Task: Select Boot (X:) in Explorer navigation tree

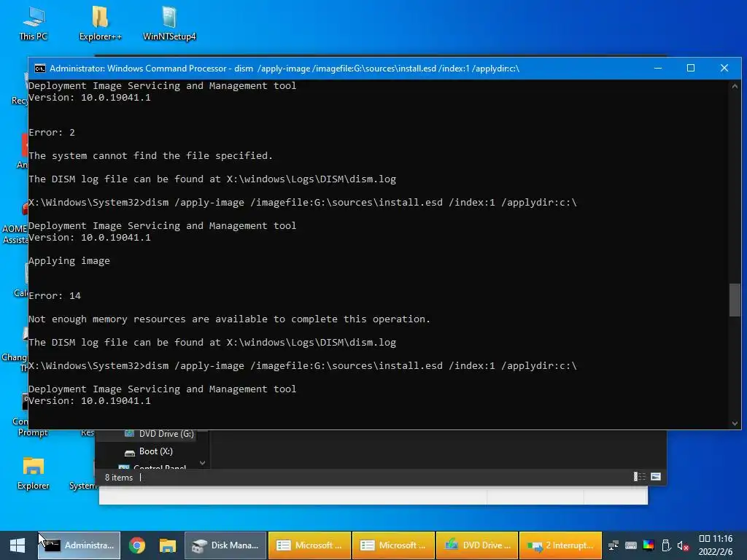Action: (x=149, y=451)
